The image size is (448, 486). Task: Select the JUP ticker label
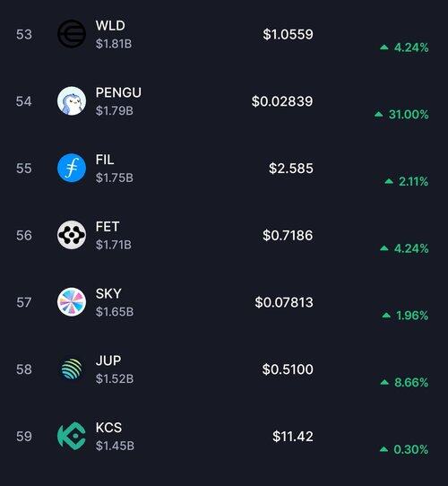[x=108, y=360]
